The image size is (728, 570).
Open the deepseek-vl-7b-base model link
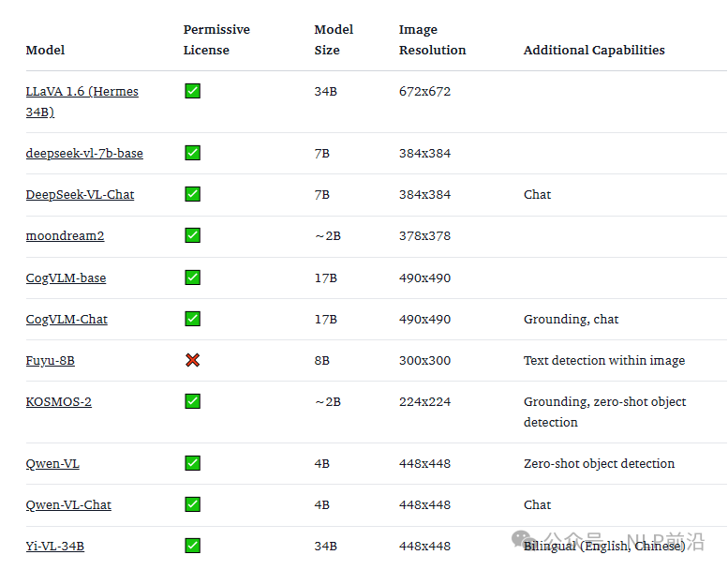tap(84, 153)
